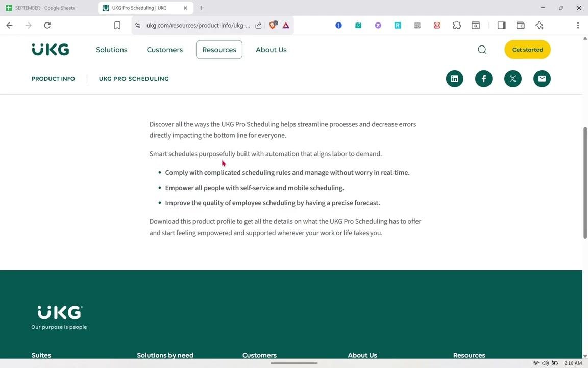Open the Customers menu
Viewport: 588px width, 368px height.
[x=165, y=50]
